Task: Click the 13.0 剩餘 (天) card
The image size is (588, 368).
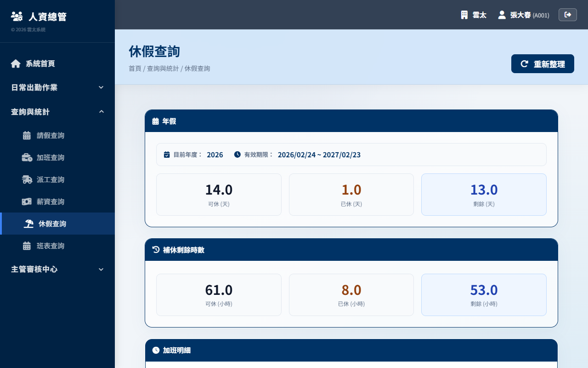Action: tap(484, 195)
